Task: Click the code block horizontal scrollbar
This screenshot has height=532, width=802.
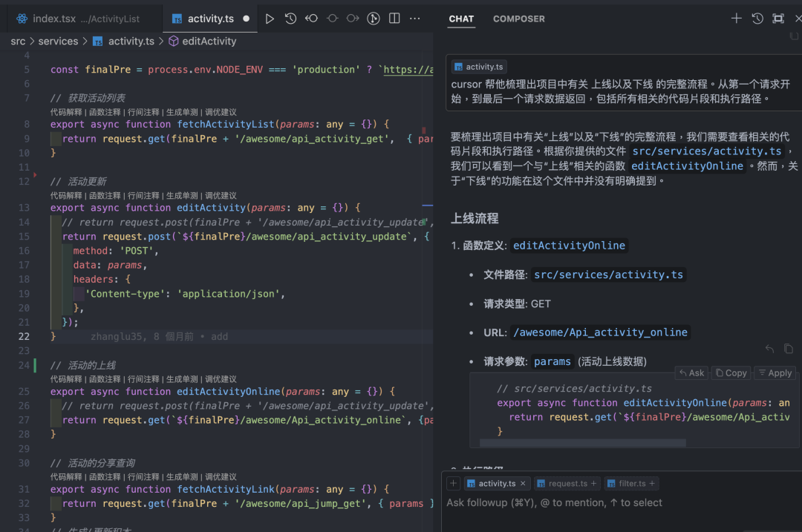Action: (583, 442)
